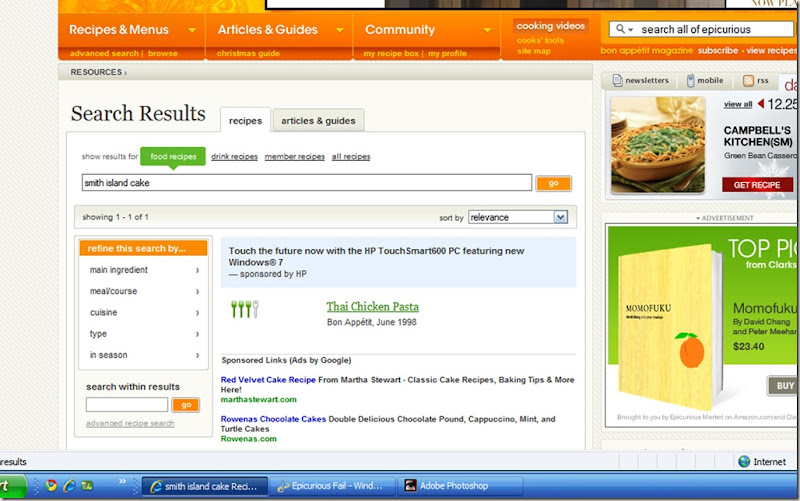Image resolution: width=800 pixels, height=501 pixels.
Task: Click the GET RECIPE button
Action: (757, 185)
